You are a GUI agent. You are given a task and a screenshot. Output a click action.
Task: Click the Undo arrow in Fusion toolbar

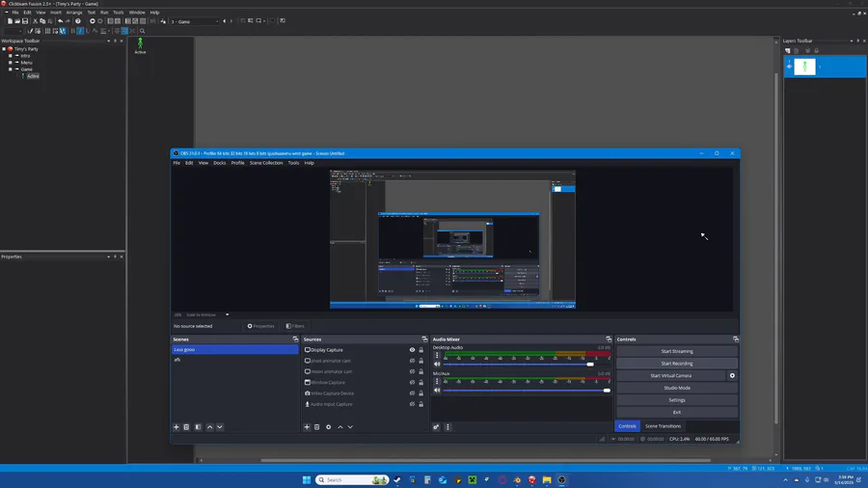(61, 21)
